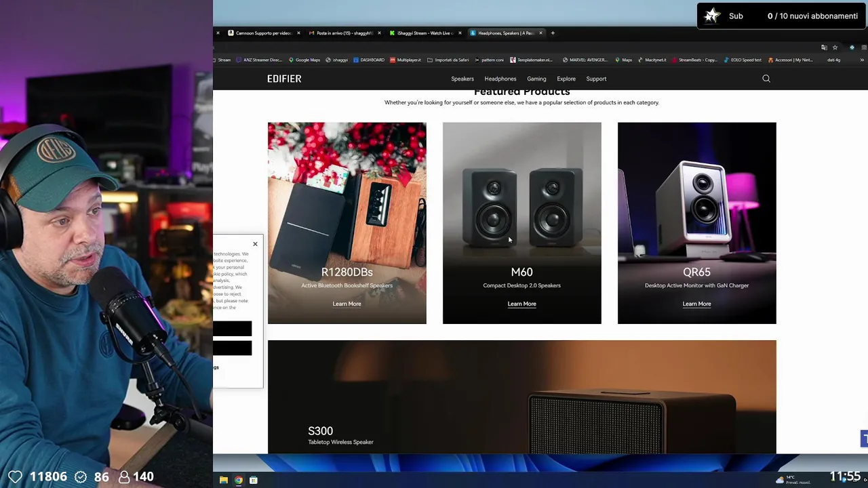Open the Maps bookmark next to Macitynet.it
Image resolution: width=868 pixels, height=488 pixels.
623,60
